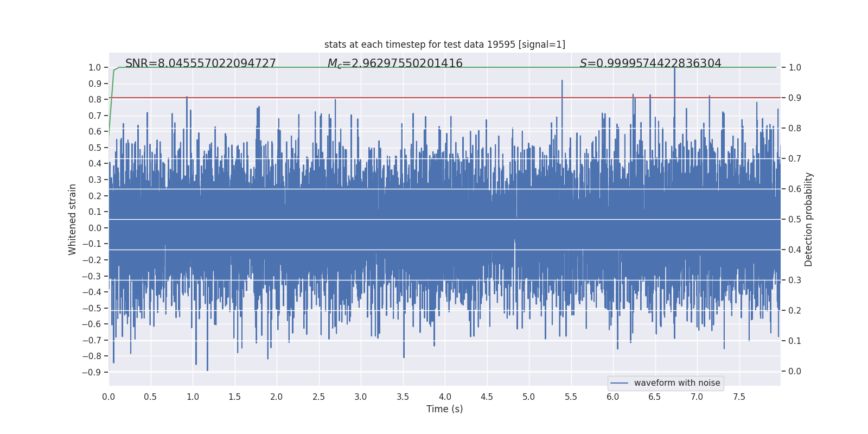Click the 1.5 tick on the time axis

(234, 397)
